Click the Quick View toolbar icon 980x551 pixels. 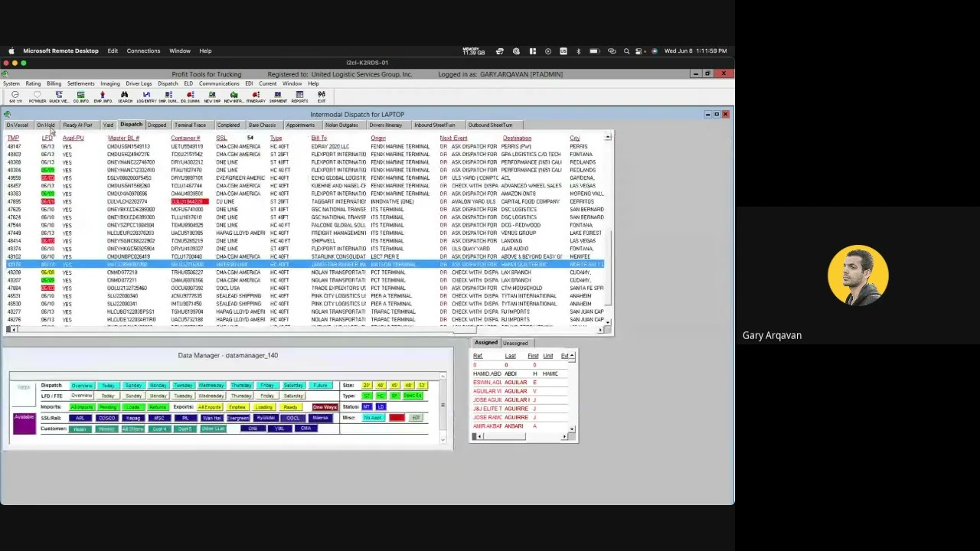tap(59, 96)
